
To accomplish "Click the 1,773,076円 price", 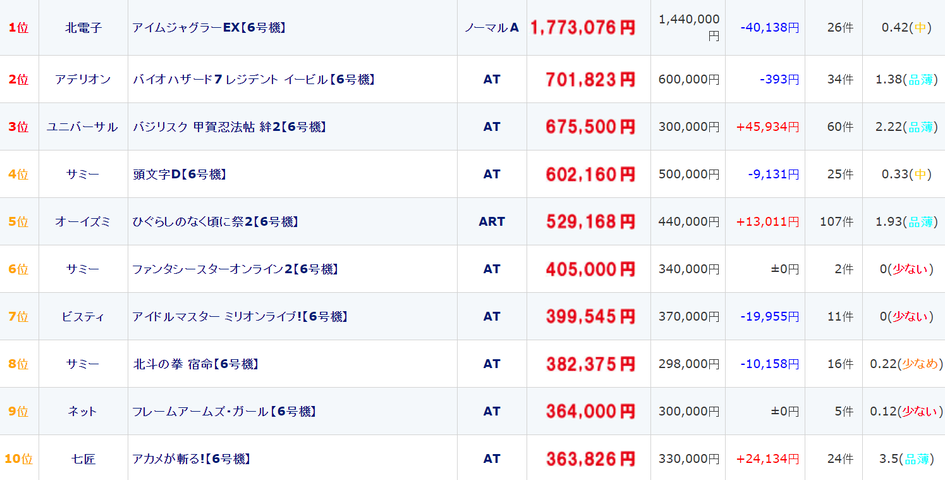I will click(583, 28).
